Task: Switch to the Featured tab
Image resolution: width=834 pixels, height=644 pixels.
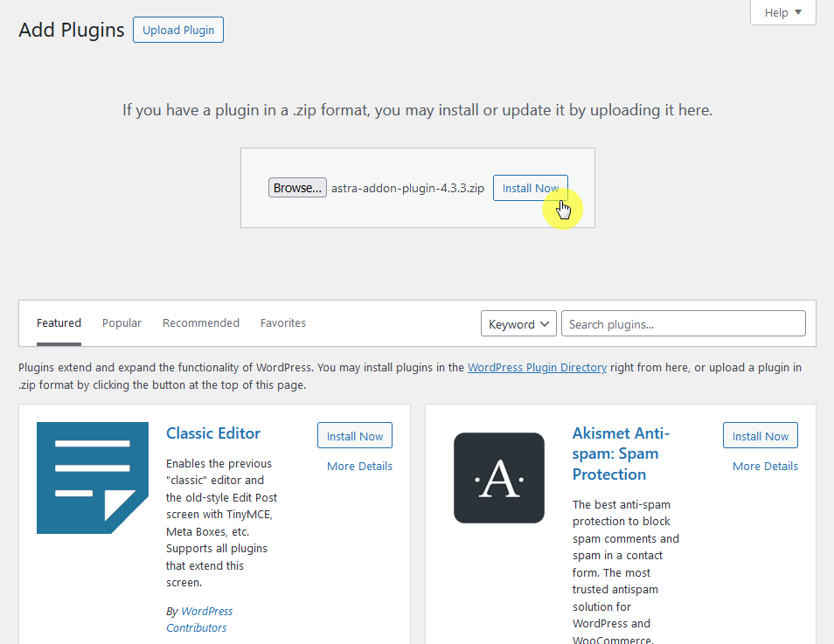Action: (x=59, y=322)
